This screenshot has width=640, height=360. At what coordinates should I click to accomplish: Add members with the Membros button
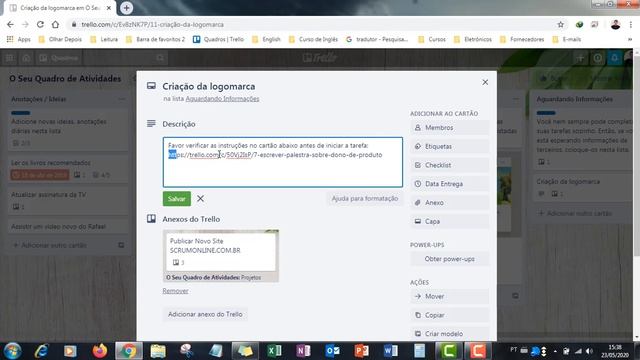tap(449, 128)
